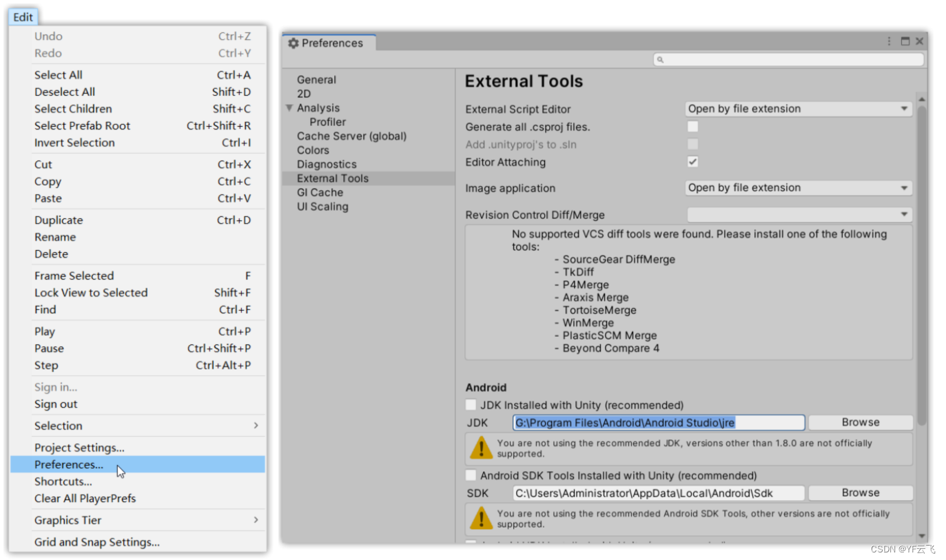Click the scroll down arrow in Preferences
946x560 pixels.
pos(922,536)
